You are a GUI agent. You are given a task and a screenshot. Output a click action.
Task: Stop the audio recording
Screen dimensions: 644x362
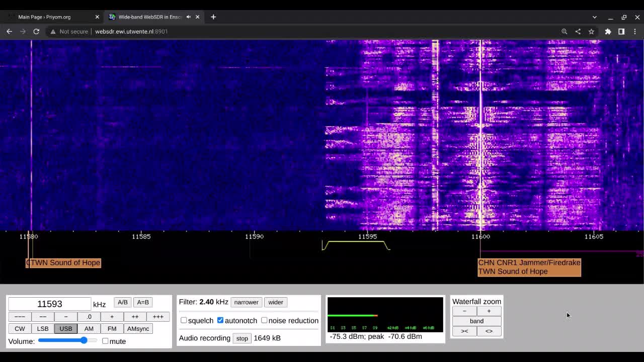(x=242, y=338)
